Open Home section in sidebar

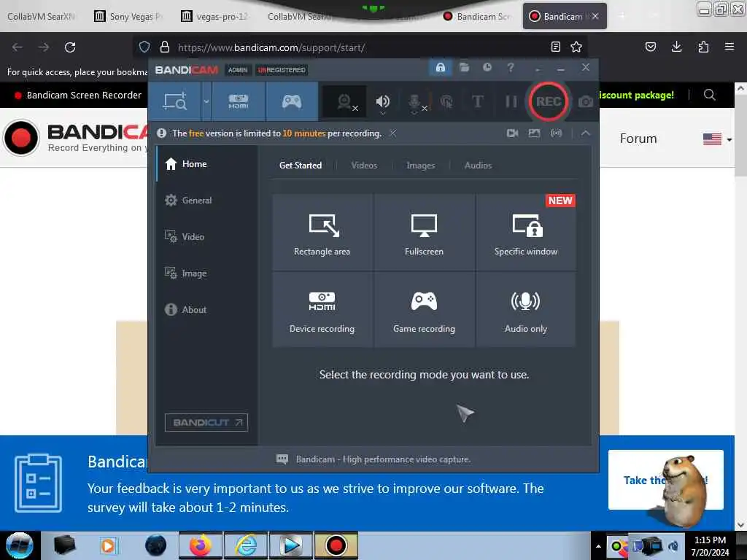(x=206, y=164)
